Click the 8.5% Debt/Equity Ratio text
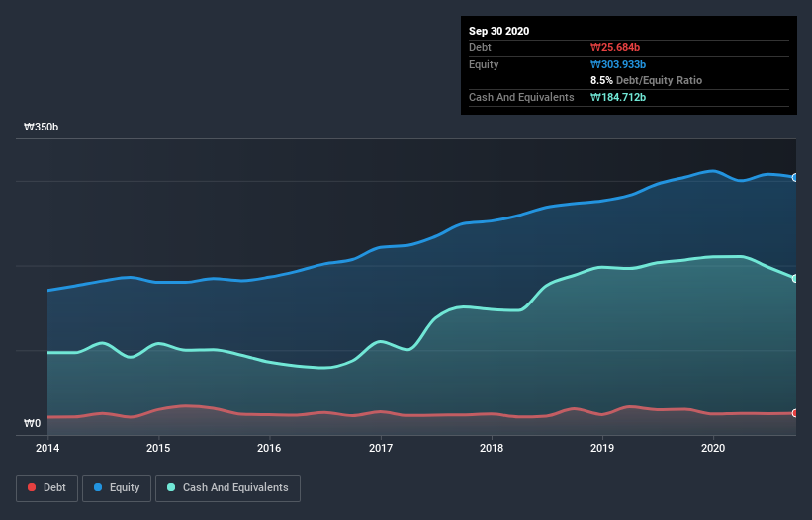 646,80
